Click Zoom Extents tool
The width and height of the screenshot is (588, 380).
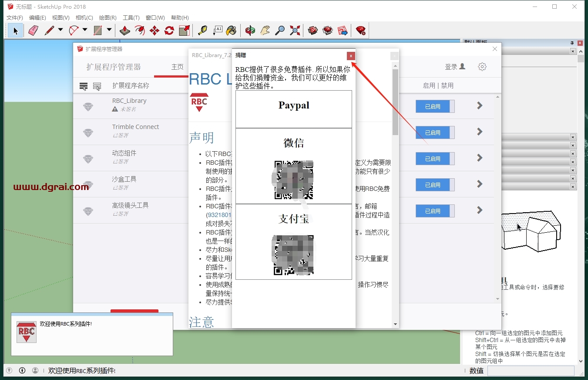click(295, 31)
